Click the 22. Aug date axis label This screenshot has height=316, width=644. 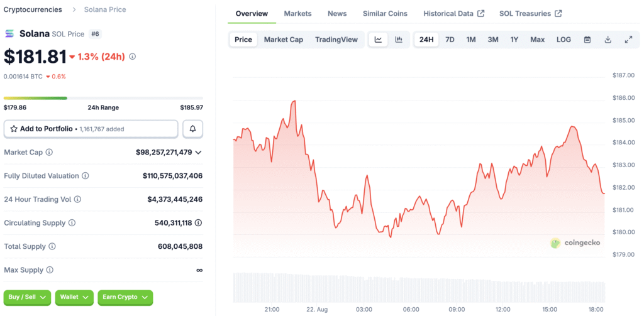coord(318,309)
